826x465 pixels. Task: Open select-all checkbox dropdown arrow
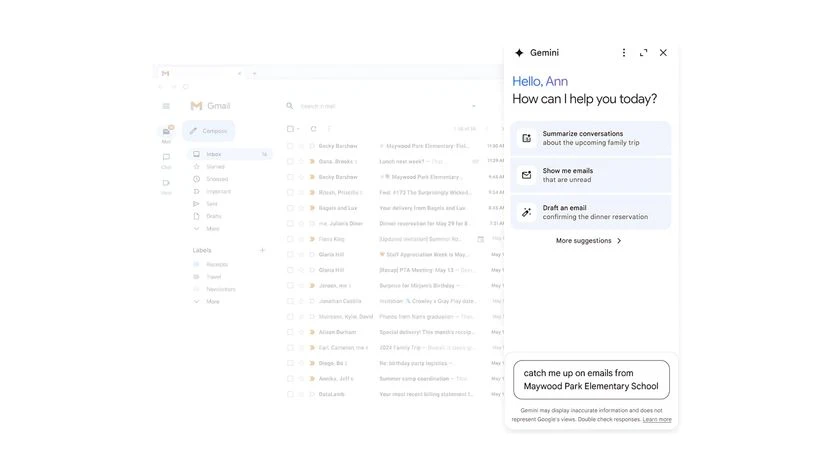[x=299, y=129]
